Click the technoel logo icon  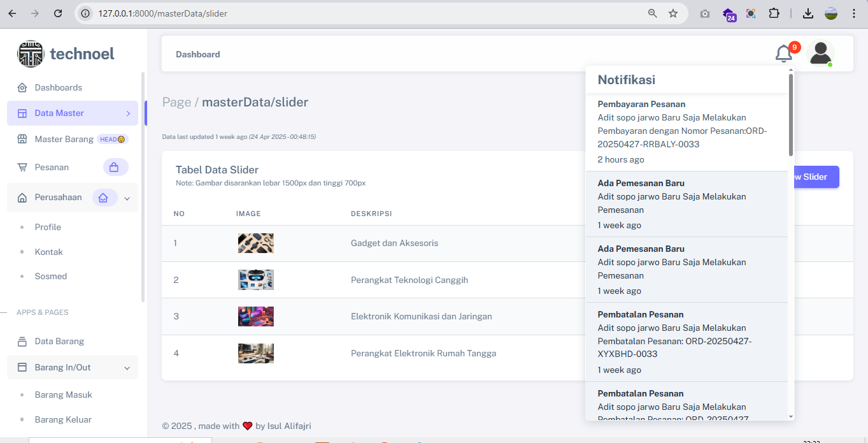(x=31, y=54)
